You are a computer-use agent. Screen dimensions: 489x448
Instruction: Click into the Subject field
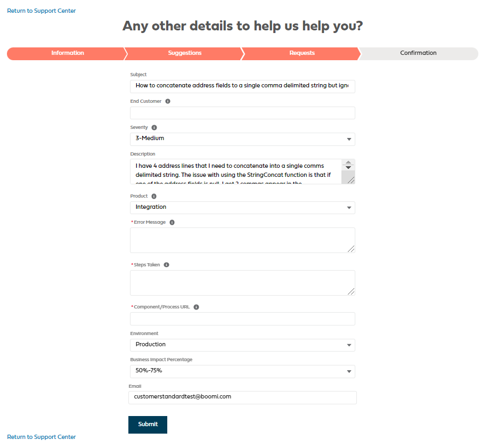click(242, 86)
